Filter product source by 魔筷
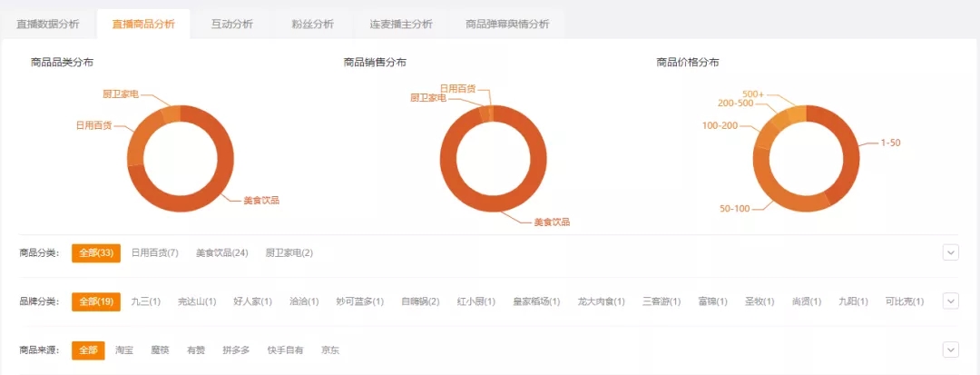The image size is (980, 375). click(160, 350)
